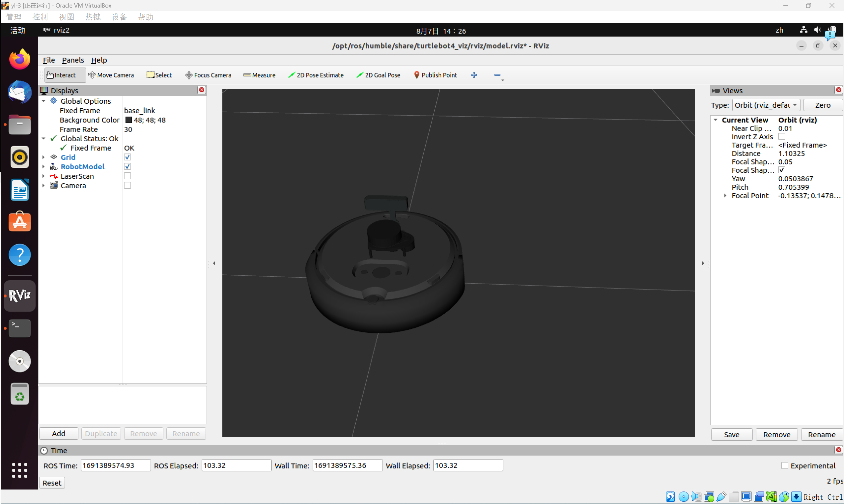Toggle the Focal Shape Fixed Size checkbox

781,170
